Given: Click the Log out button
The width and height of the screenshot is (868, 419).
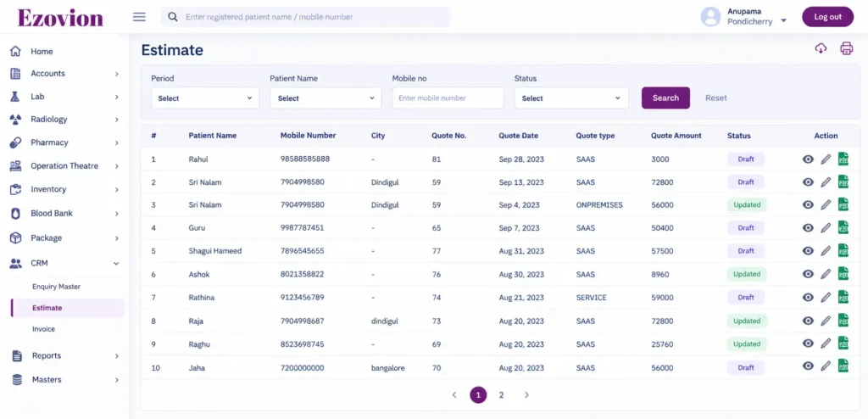Looking at the screenshot, I should 827,17.
